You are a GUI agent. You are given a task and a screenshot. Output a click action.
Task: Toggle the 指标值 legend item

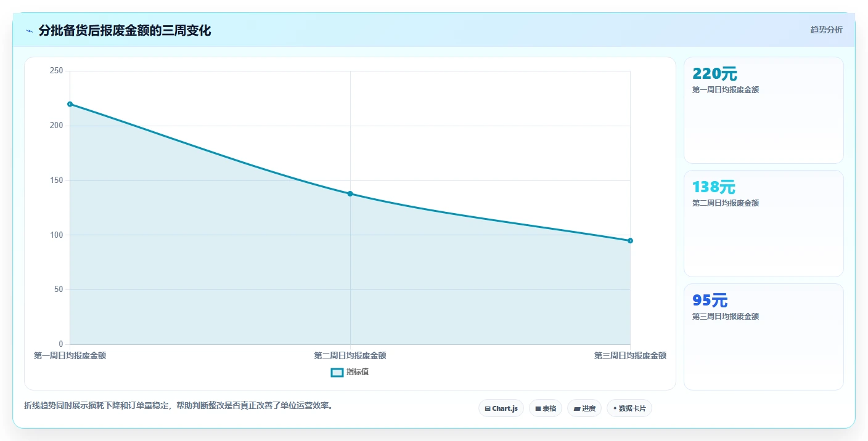click(350, 372)
